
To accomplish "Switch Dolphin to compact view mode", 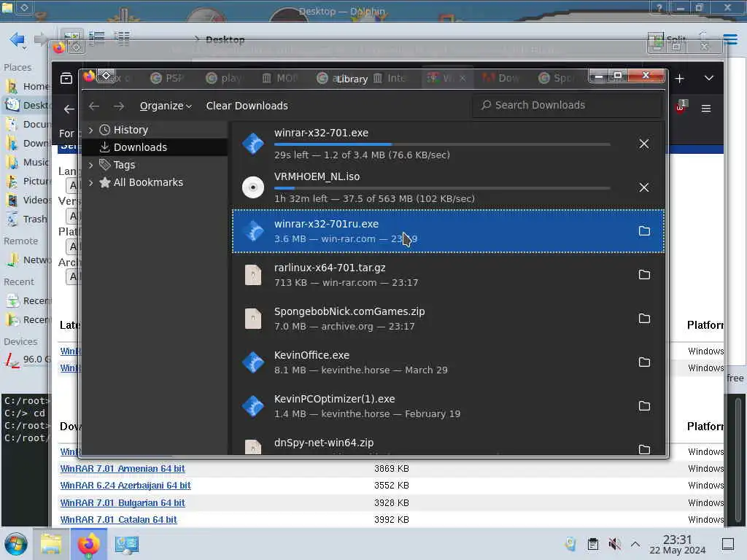I will click(x=97, y=38).
